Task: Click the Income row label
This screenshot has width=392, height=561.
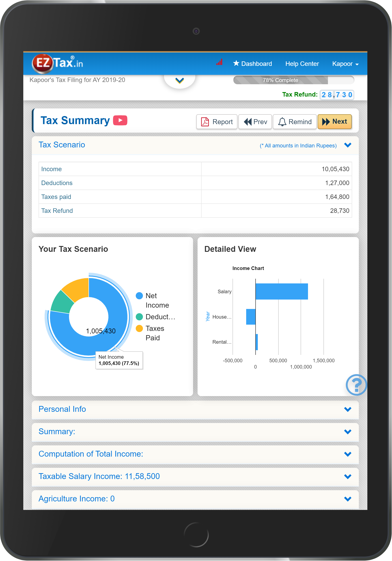Action: [52, 169]
